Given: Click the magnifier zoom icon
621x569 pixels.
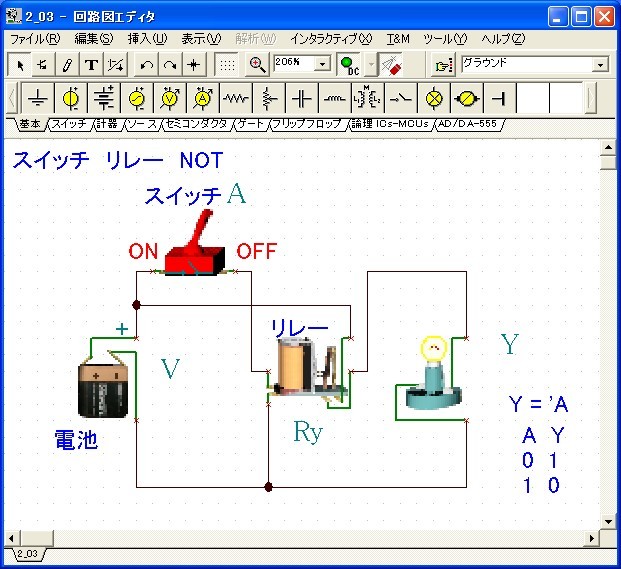Looking at the screenshot, I should (257, 64).
